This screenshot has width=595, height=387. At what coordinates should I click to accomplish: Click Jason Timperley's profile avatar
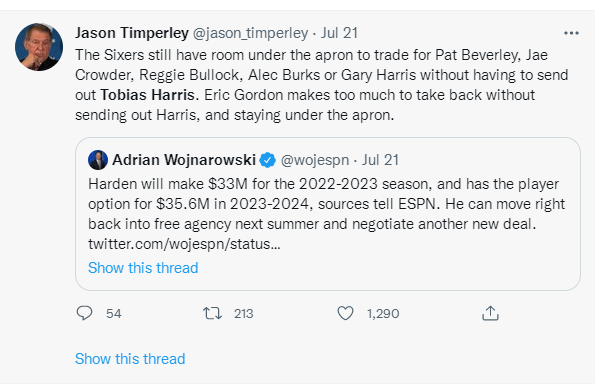[39, 47]
